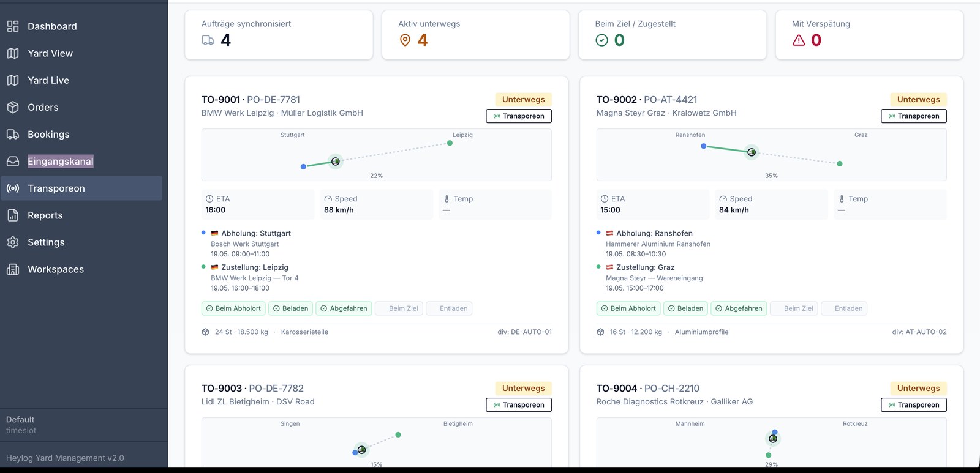980x473 pixels.
Task: Select the Beladen step for TO-9002
Action: pyautogui.click(x=686, y=308)
